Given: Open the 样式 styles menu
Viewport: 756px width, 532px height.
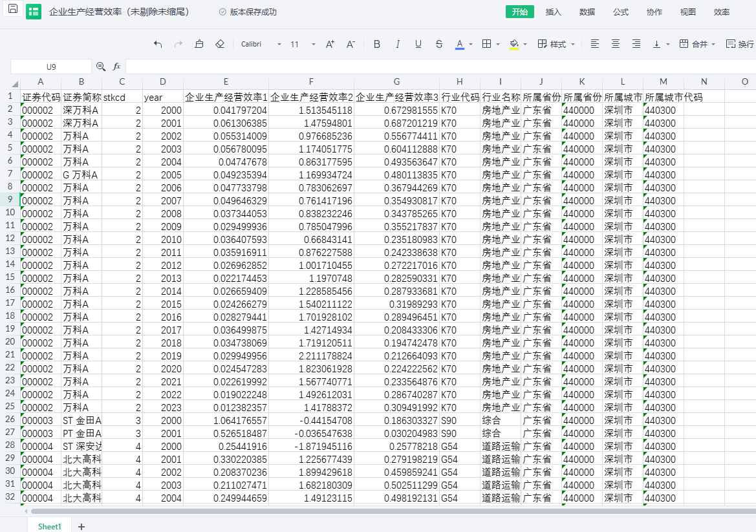Looking at the screenshot, I should coord(556,45).
